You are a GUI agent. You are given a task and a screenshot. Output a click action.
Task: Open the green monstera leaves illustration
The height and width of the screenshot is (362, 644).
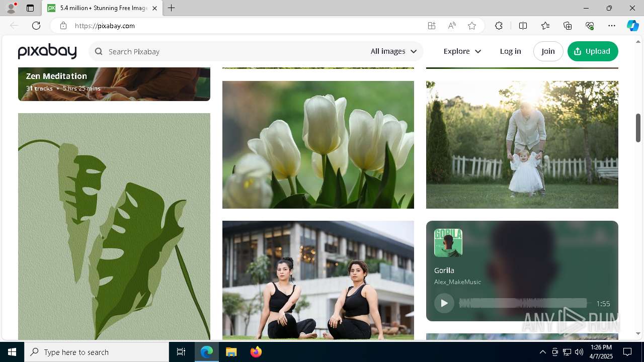click(x=114, y=226)
